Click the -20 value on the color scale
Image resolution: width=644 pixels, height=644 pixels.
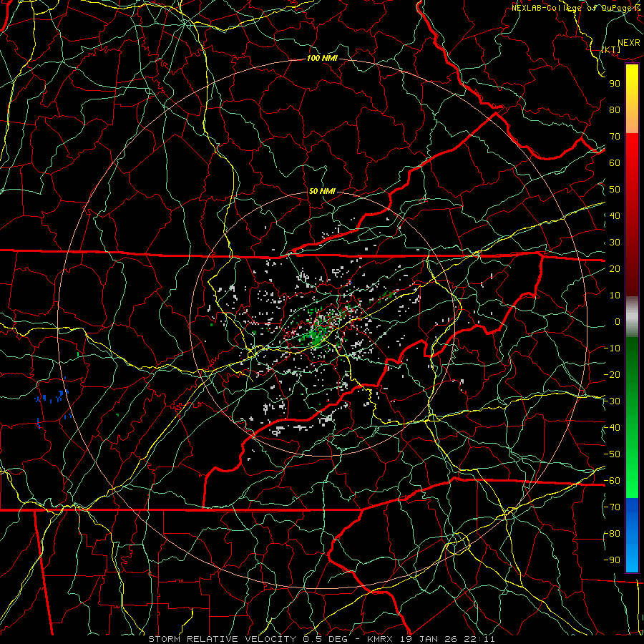pos(612,375)
